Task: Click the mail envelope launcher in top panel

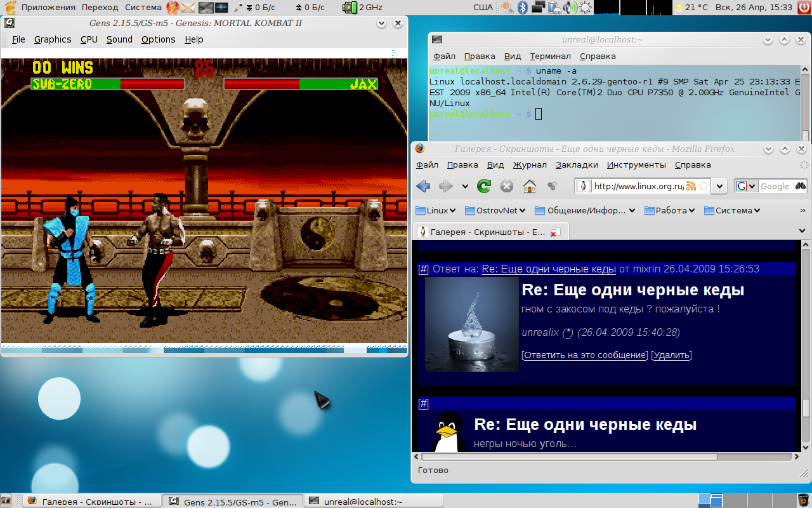Action: 188,8
